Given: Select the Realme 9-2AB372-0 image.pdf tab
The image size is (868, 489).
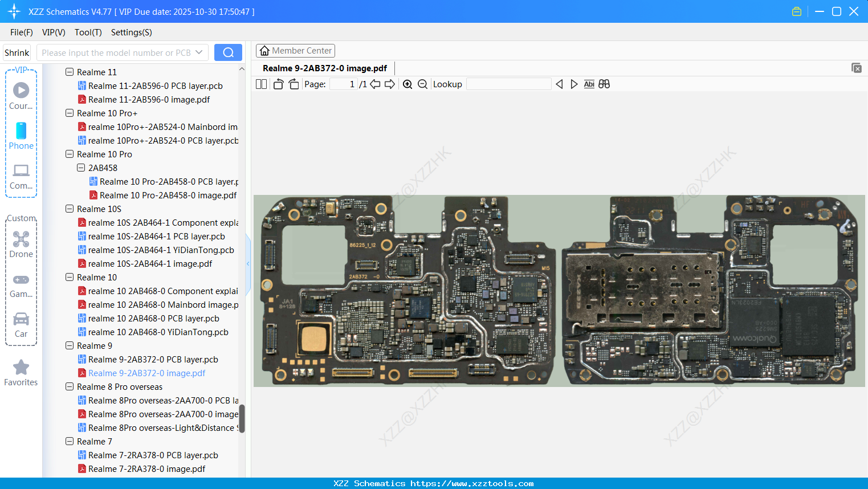Looking at the screenshot, I should 324,68.
